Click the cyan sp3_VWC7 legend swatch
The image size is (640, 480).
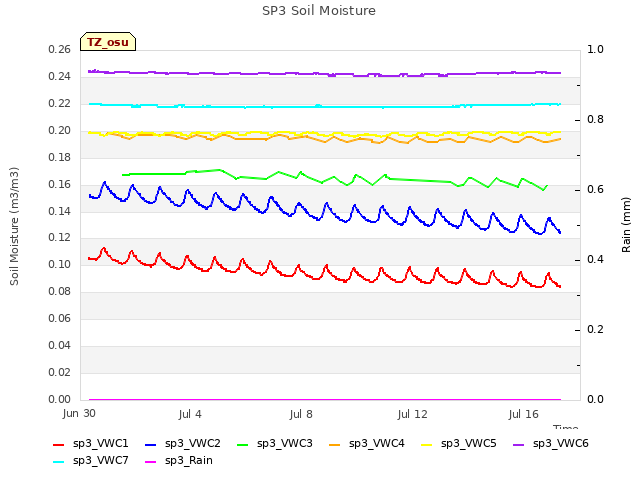(x=59, y=462)
